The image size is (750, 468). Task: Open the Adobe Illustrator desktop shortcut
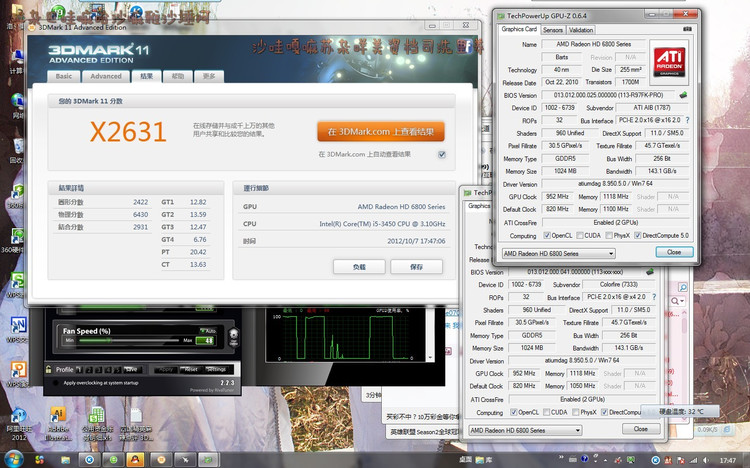(x=58, y=417)
